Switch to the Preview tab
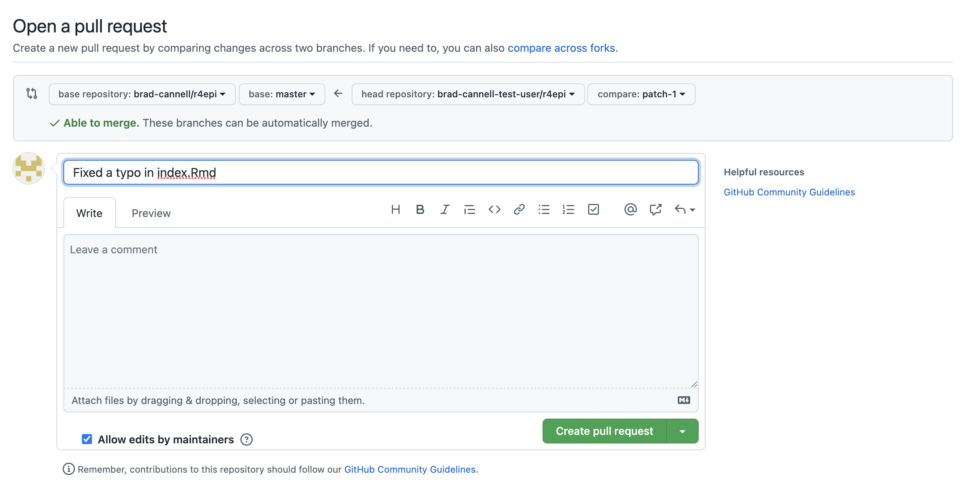The height and width of the screenshot is (492, 980). 151,213
